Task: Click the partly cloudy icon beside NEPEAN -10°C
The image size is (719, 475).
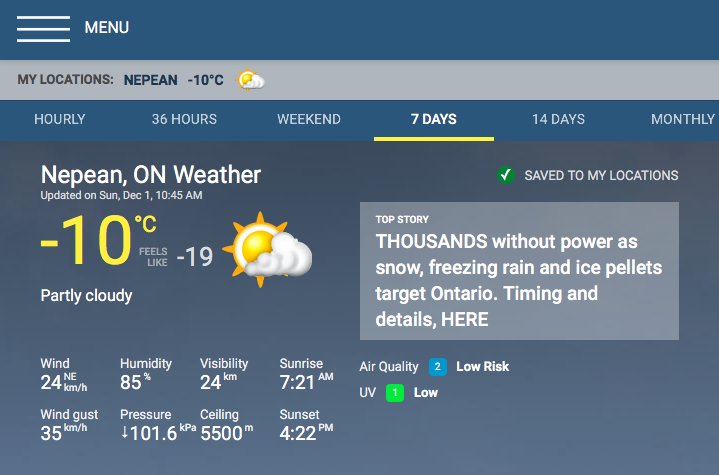Action: 250,80
